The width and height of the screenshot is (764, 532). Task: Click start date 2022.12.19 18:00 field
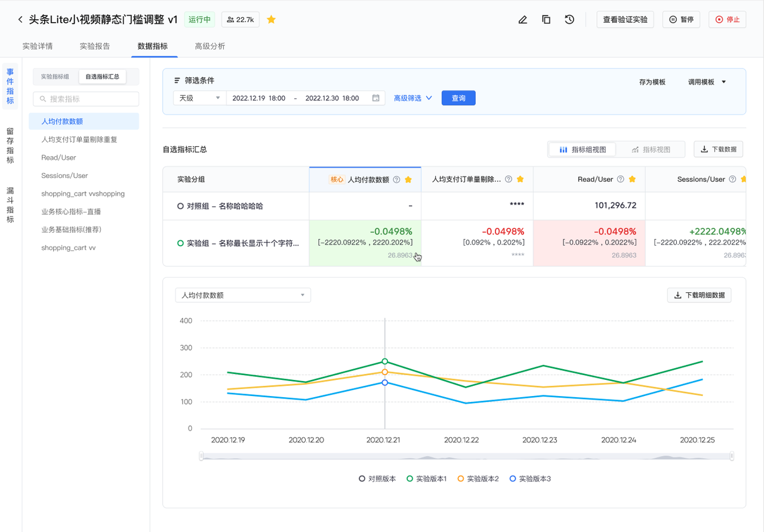tap(259, 98)
